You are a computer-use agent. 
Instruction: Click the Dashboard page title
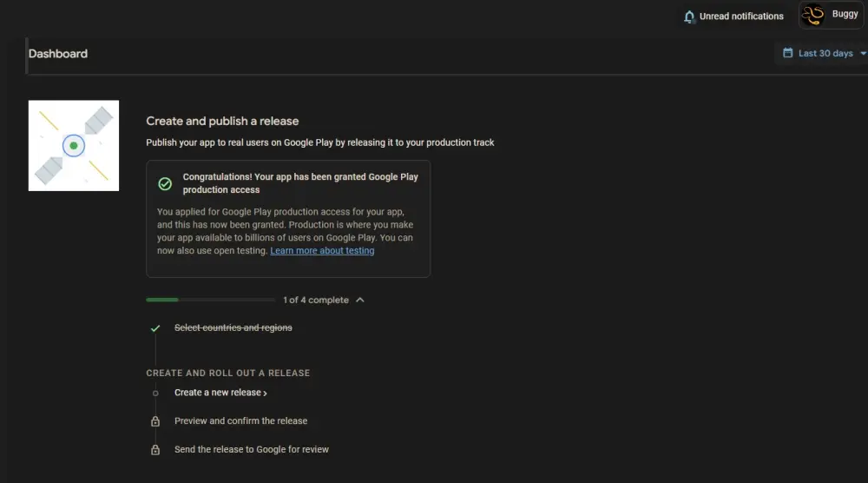click(58, 54)
